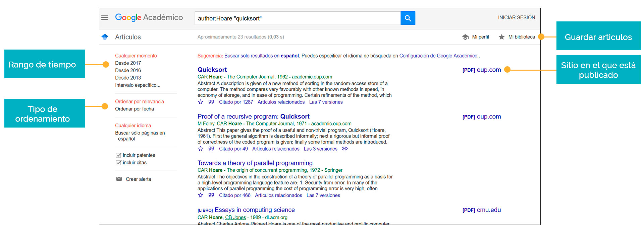Viewport: 644px width, 237px height.
Task: Click Citado por 466
Action: 235,195
